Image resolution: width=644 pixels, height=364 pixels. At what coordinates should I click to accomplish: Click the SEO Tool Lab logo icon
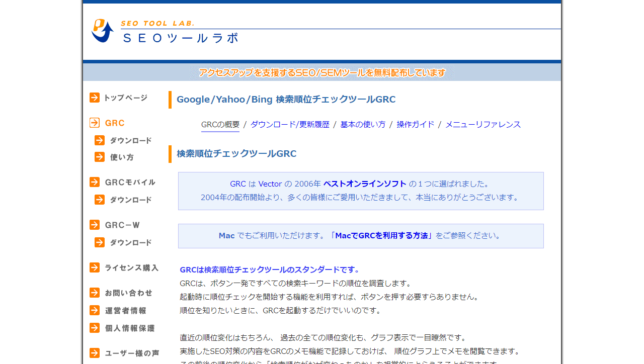[x=103, y=31]
